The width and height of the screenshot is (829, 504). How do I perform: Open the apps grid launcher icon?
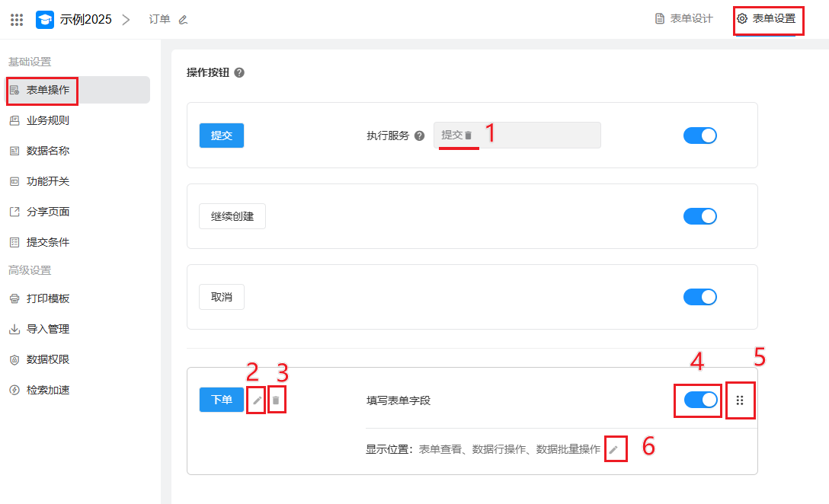coord(17,19)
